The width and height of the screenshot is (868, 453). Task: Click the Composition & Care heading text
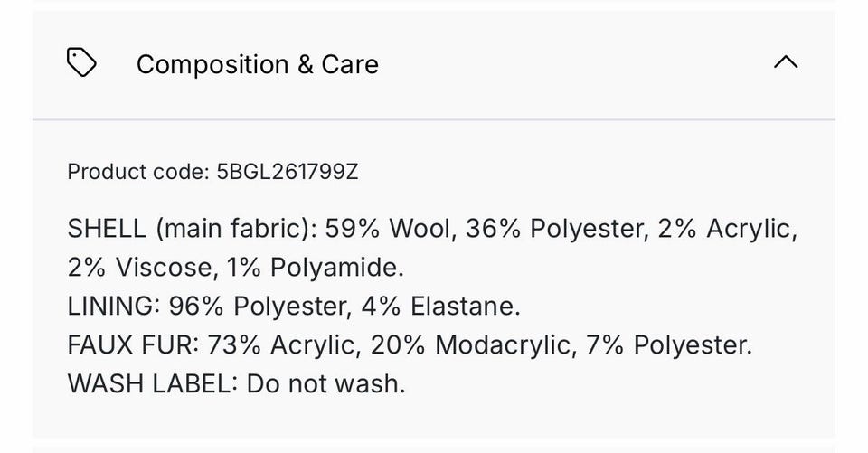click(x=257, y=65)
